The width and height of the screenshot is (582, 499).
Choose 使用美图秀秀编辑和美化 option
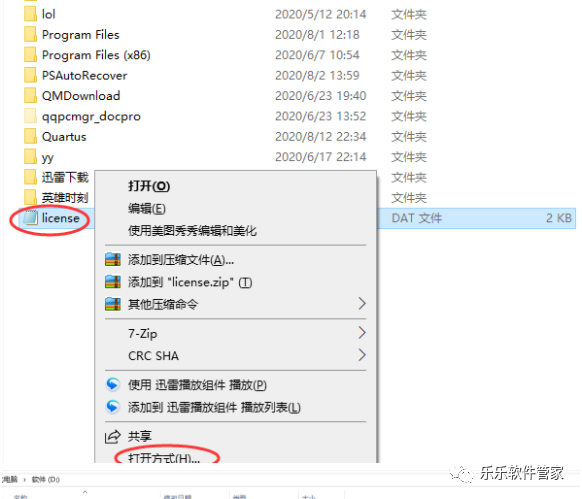[x=192, y=231]
